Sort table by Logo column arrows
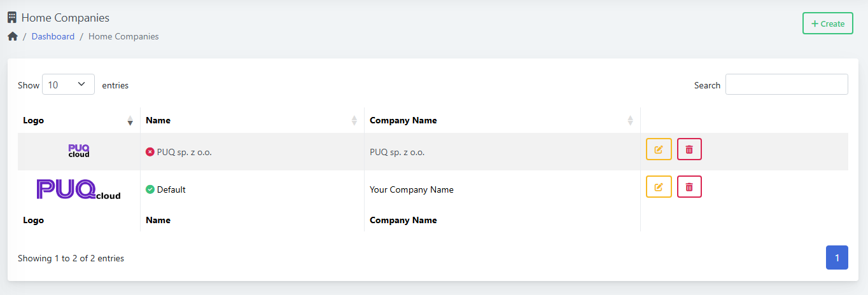The image size is (868, 295). coord(130,120)
